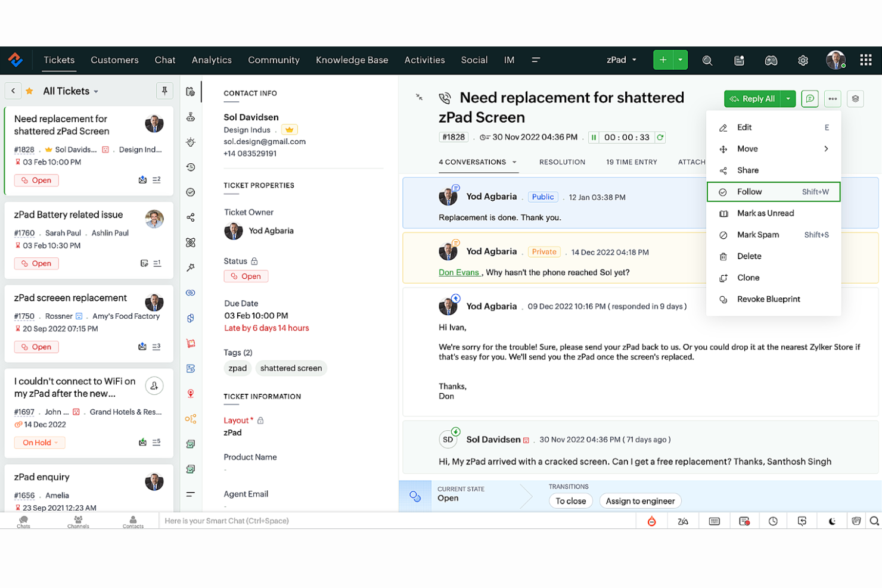Screen dimensions: 882x588
Task: Open keyboard shortcuts from the bottom bar
Action: (714, 521)
